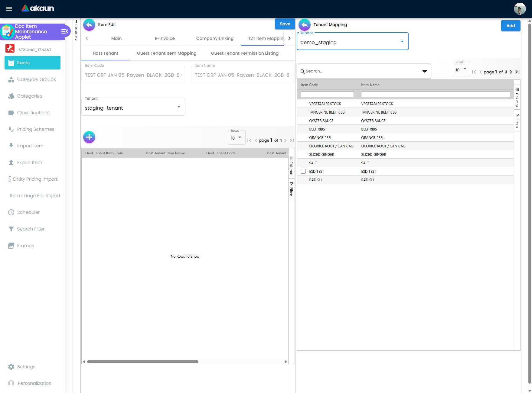
Task: Change Rows per page in tenant mapping
Action: 461,70
